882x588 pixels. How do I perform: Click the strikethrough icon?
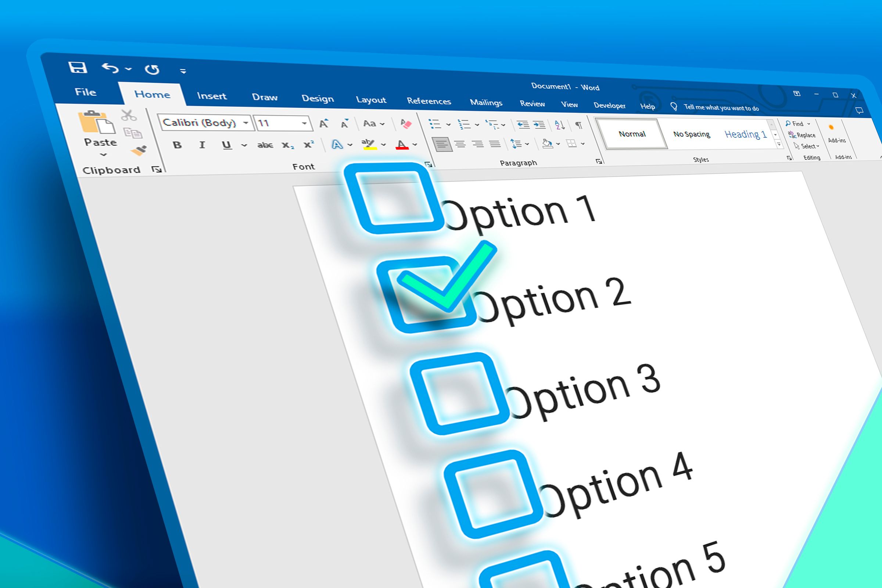[265, 145]
